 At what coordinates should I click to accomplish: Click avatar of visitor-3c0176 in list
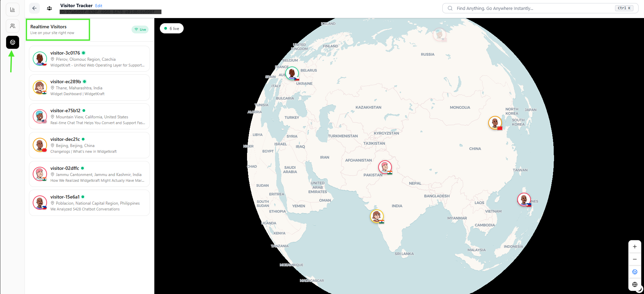[x=40, y=59]
